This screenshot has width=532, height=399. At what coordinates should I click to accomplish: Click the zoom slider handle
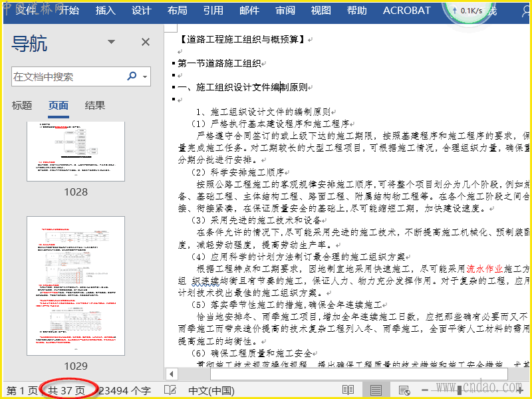coord(460,390)
